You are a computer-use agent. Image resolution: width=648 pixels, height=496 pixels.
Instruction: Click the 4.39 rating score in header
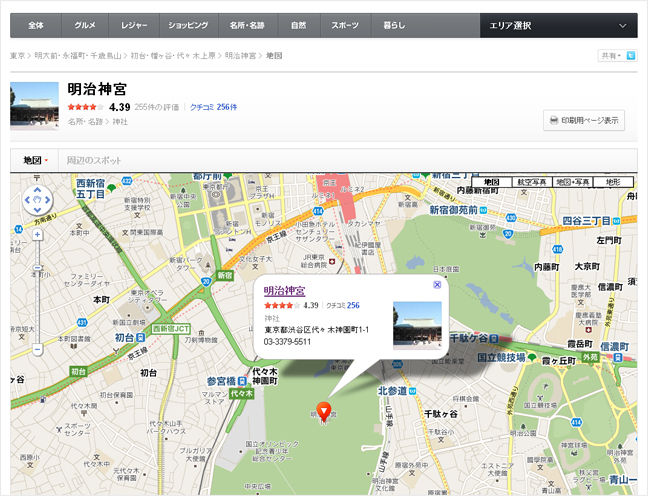[119, 107]
